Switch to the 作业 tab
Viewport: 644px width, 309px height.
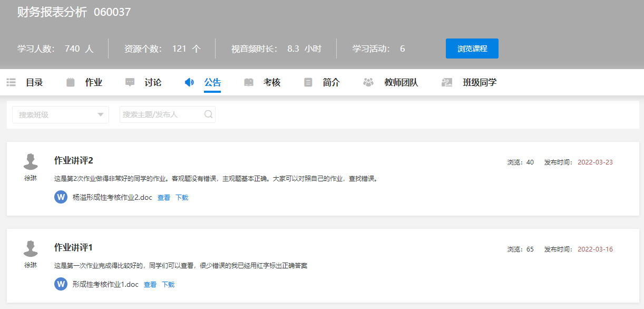[x=94, y=82]
